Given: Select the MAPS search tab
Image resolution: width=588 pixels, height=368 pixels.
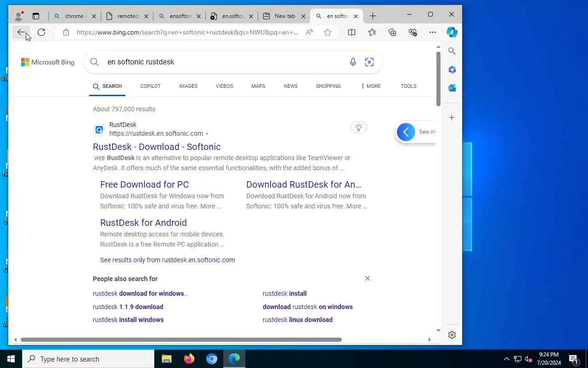Looking at the screenshot, I should coord(258,86).
